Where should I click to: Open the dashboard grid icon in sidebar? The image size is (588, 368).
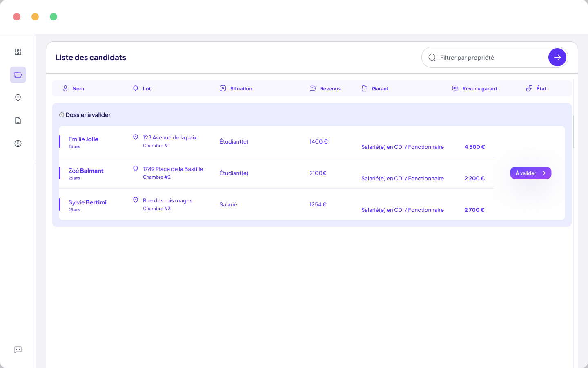[x=18, y=52]
